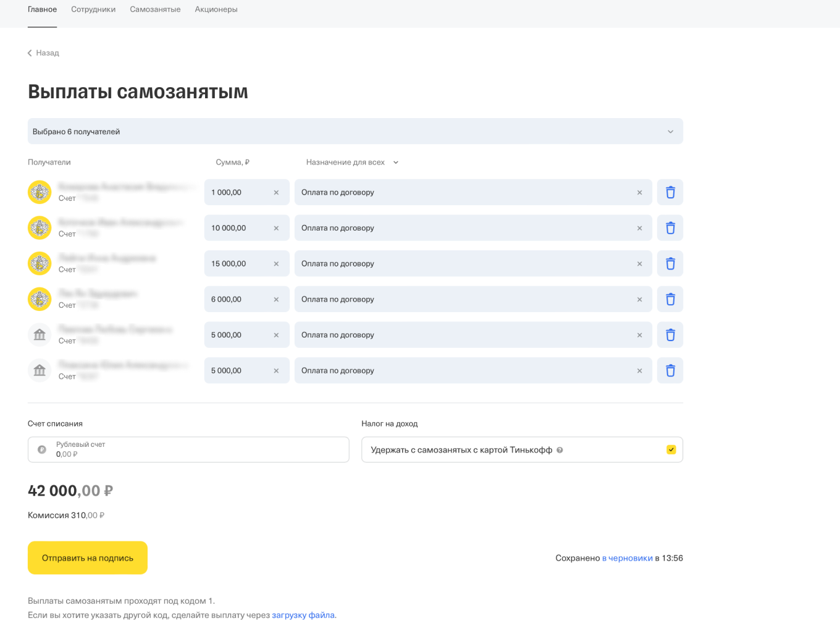Toggle the withhold income tax checkbox
This screenshot has height=636, width=840.
coord(671,450)
